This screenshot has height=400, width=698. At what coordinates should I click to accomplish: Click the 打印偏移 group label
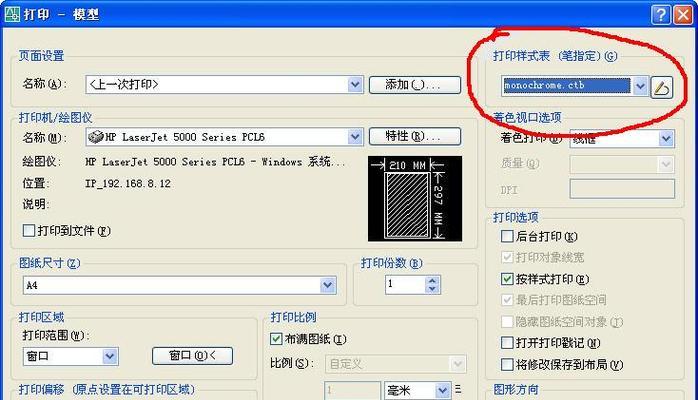pos(107,389)
